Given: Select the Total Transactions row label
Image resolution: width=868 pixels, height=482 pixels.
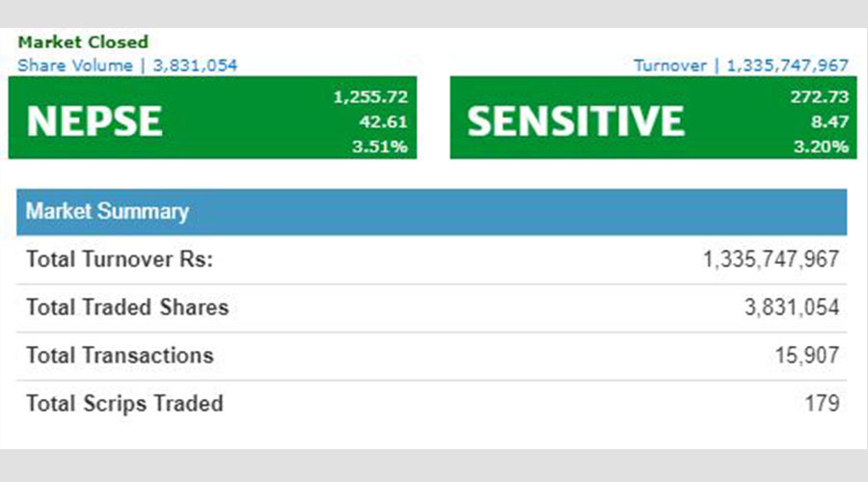Looking at the screenshot, I should point(120,356).
